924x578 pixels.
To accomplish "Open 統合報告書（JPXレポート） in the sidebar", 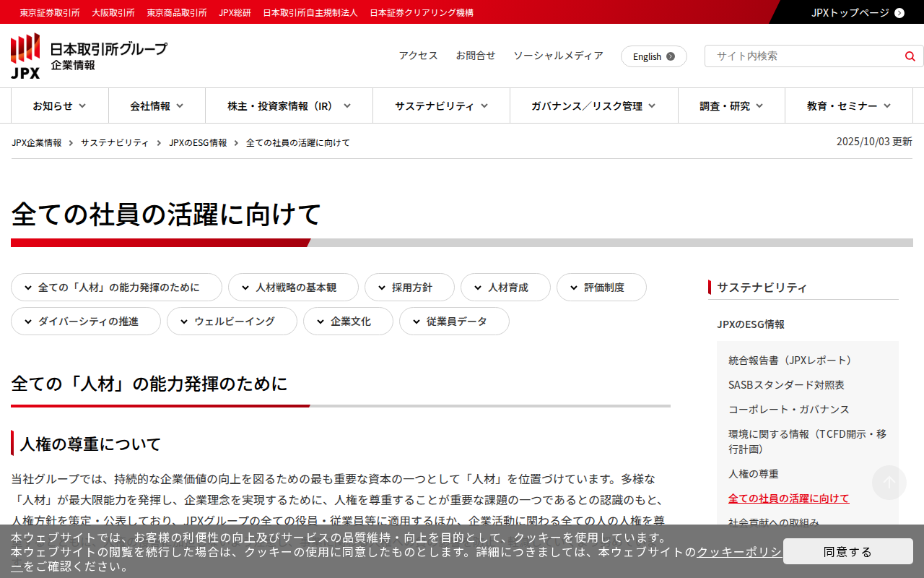I will (x=792, y=360).
